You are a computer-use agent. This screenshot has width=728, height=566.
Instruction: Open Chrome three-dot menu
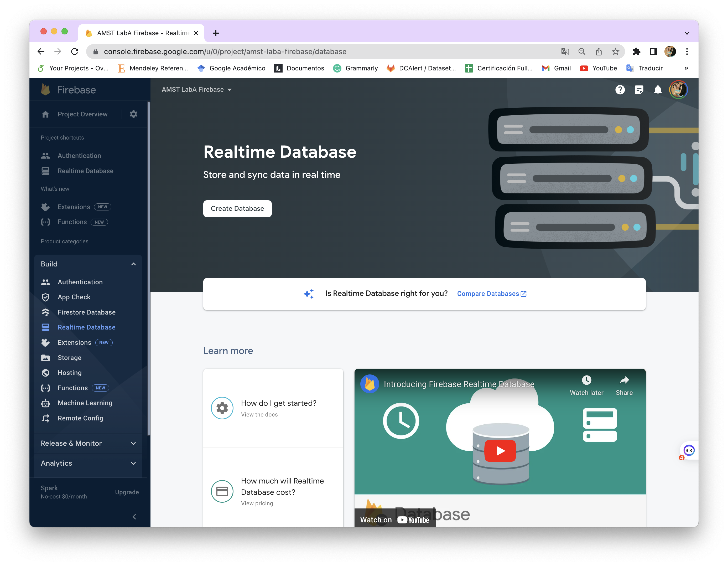tap(687, 51)
